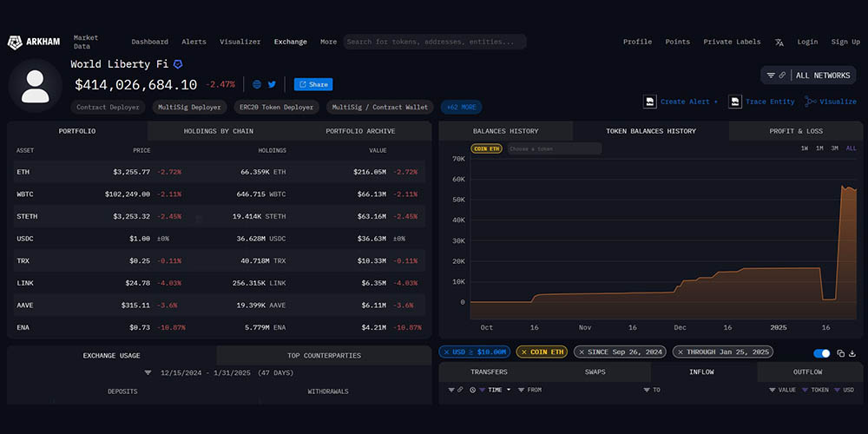This screenshot has height=434, width=868.
Task: Open the website globe icon
Action: click(257, 85)
